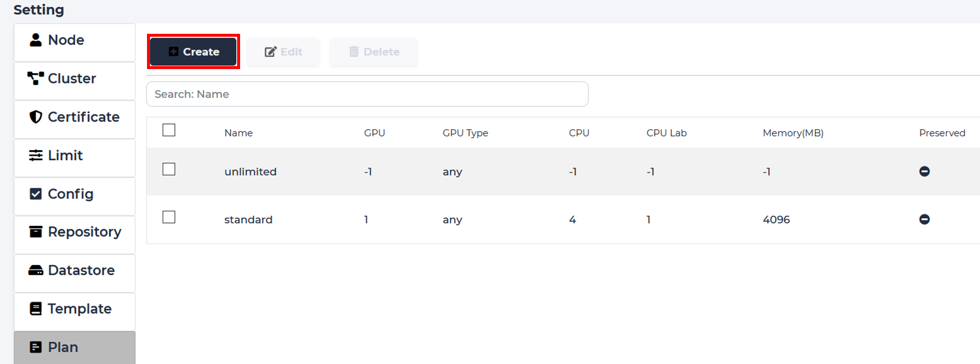
Task: Click GPU Type 'any' in the standard row
Action: coord(452,220)
